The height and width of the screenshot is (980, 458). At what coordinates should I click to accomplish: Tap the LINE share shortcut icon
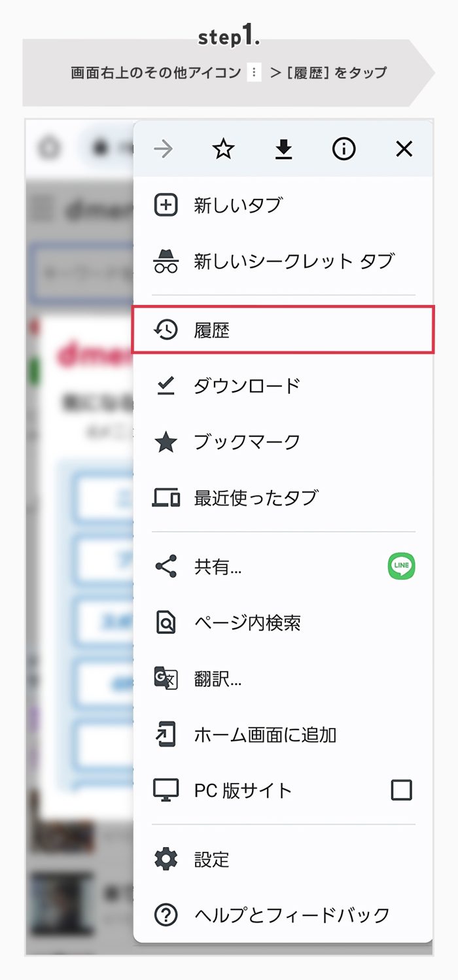(401, 566)
